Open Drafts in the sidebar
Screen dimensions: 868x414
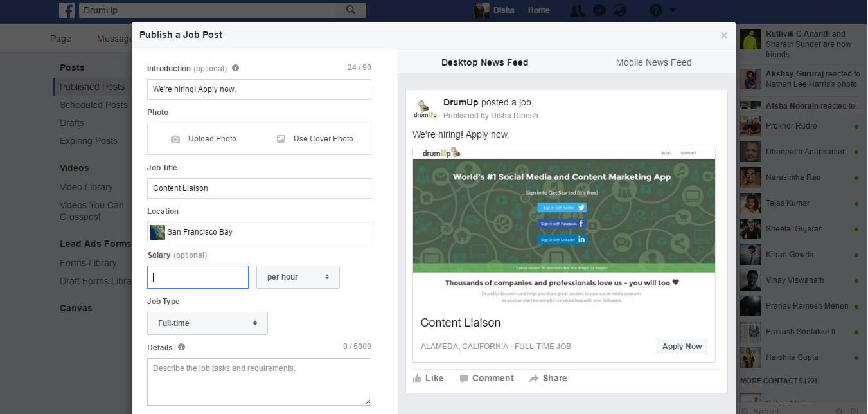[72, 123]
